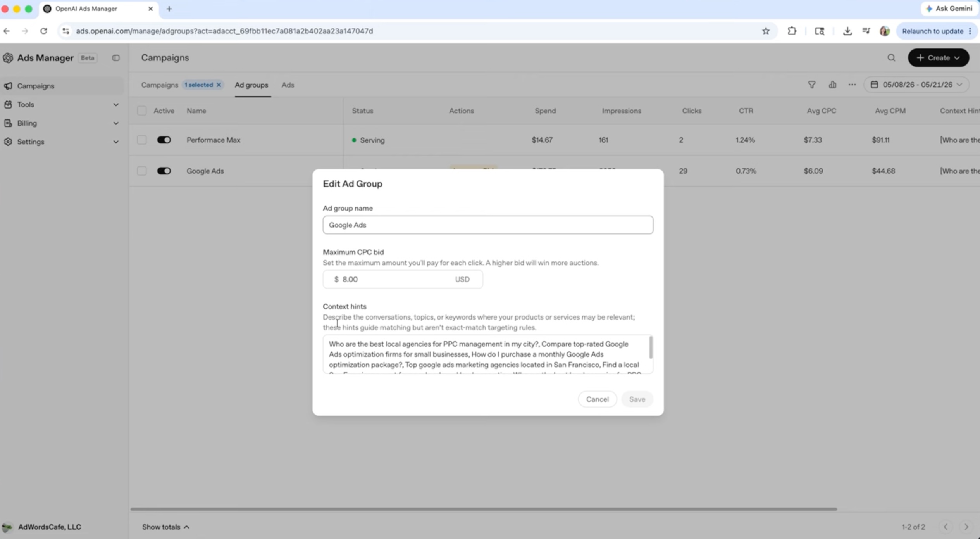980x539 pixels.
Task: Close the OpenAI Ads Manager tab
Action: point(150,9)
